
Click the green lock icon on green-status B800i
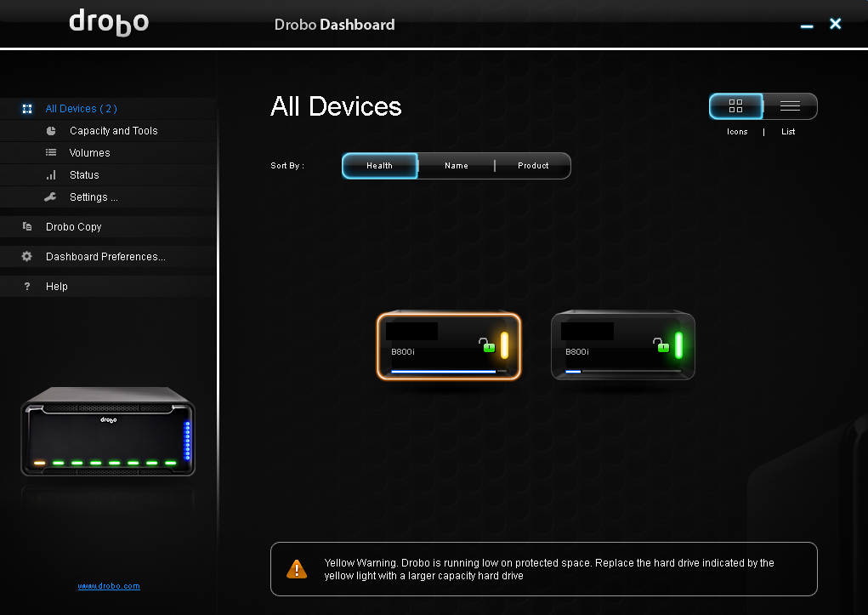click(x=661, y=345)
